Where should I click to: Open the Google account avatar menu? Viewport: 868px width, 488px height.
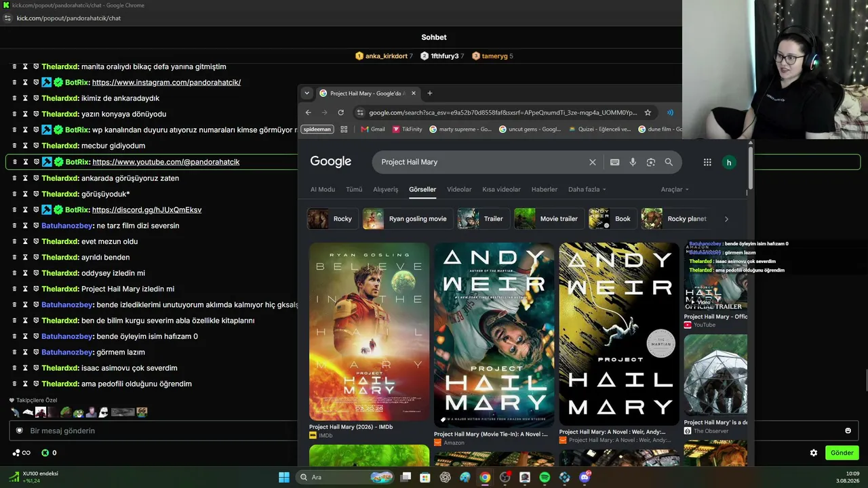pyautogui.click(x=729, y=162)
